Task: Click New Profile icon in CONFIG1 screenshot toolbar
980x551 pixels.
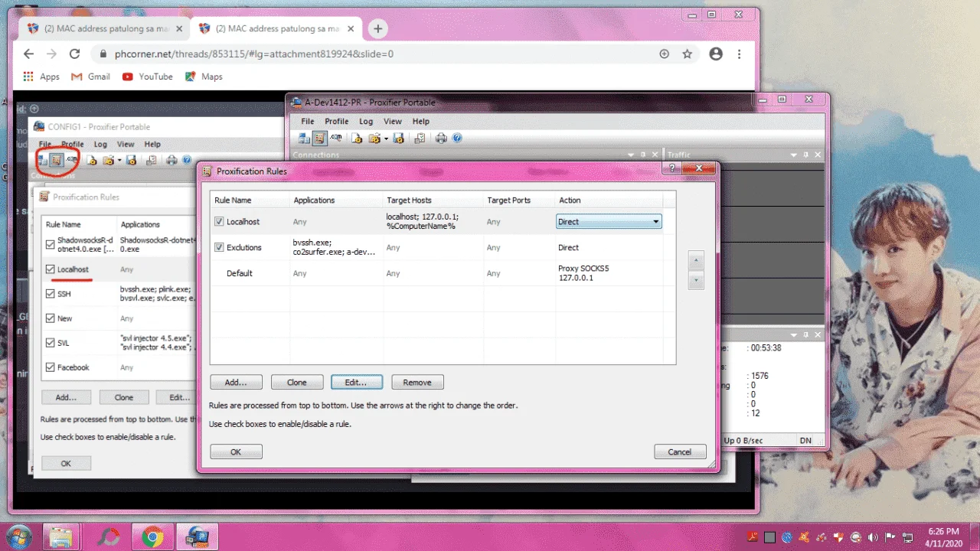Action: 91,160
